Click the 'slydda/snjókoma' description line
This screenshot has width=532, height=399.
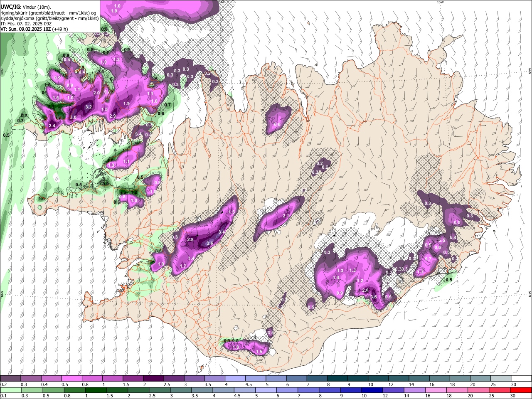pyautogui.click(x=49, y=18)
